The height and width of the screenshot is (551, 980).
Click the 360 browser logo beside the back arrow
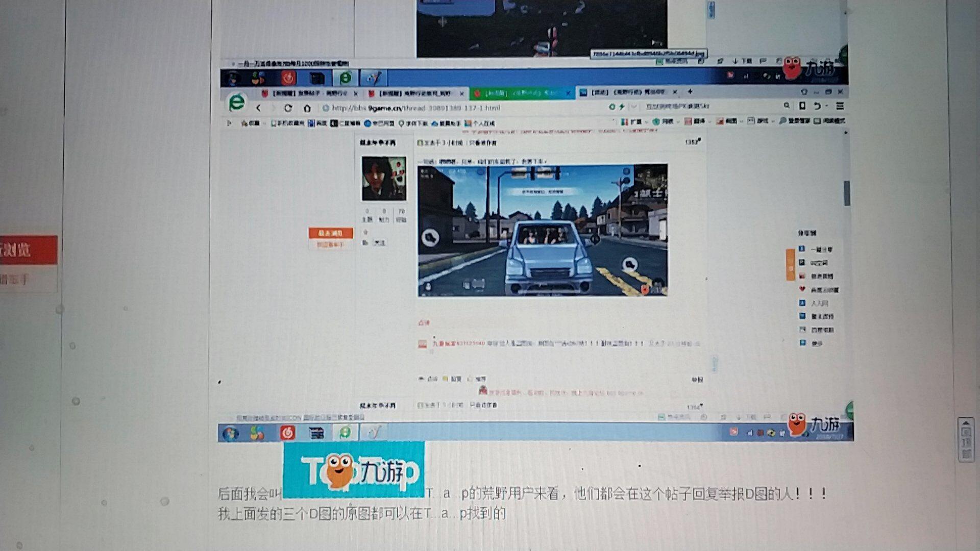pos(236,103)
